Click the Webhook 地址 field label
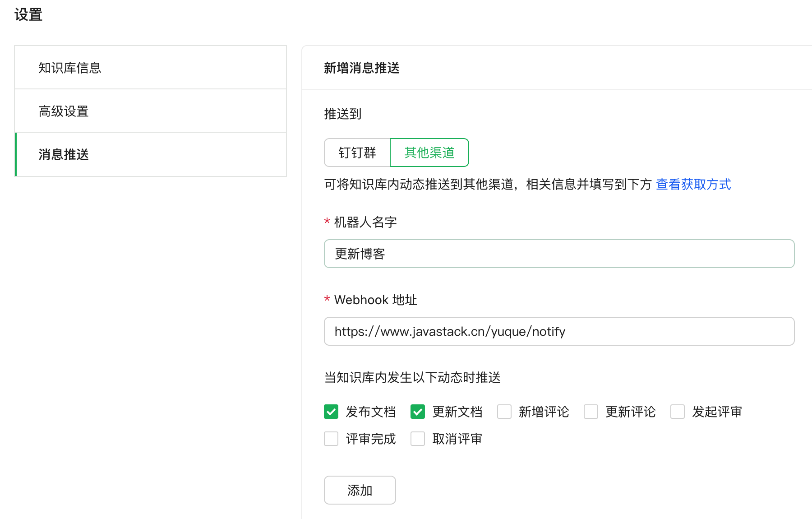Screen dimensions: 812x519 click(x=375, y=300)
